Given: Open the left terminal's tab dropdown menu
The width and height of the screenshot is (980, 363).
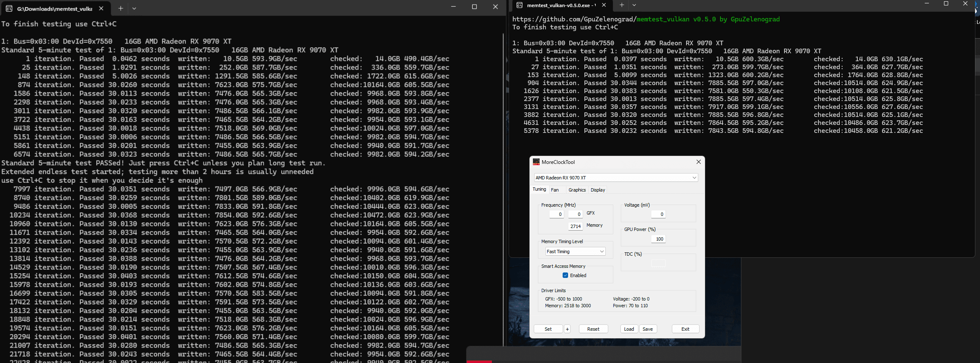Looking at the screenshot, I should click(134, 8).
